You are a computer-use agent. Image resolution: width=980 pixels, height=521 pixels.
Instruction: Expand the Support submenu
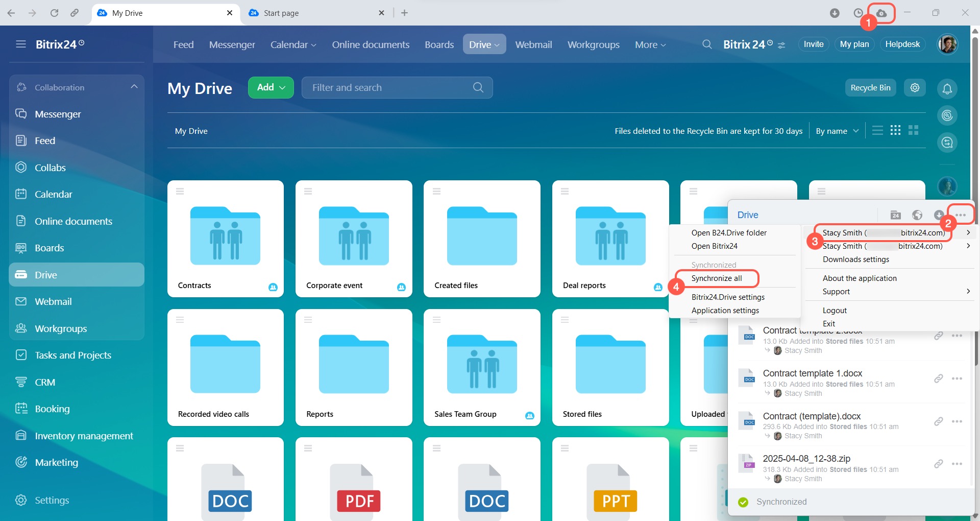coord(896,292)
